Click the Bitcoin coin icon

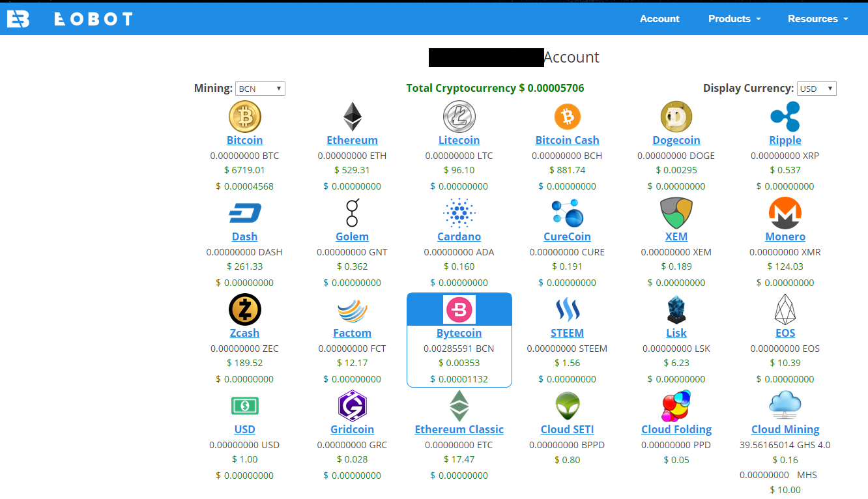(245, 117)
